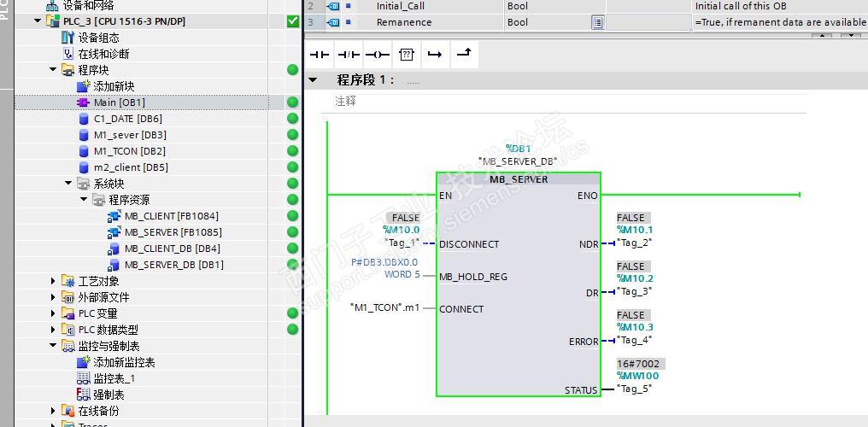Image resolution: width=868 pixels, height=427 pixels.
Task: Click the 强制表 icon
Action: click(x=83, y=395)
